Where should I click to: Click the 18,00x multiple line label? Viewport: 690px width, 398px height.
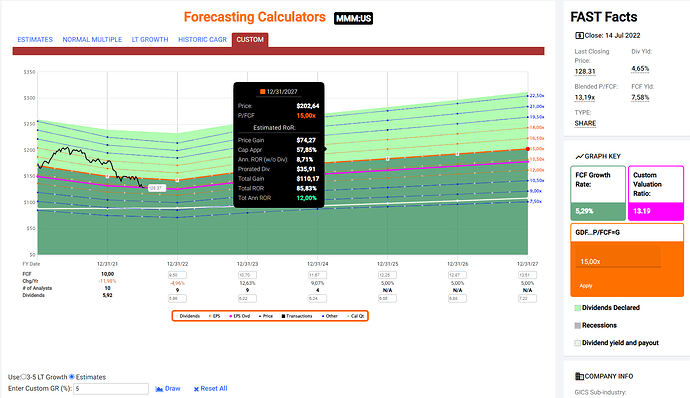click(537, 127)
